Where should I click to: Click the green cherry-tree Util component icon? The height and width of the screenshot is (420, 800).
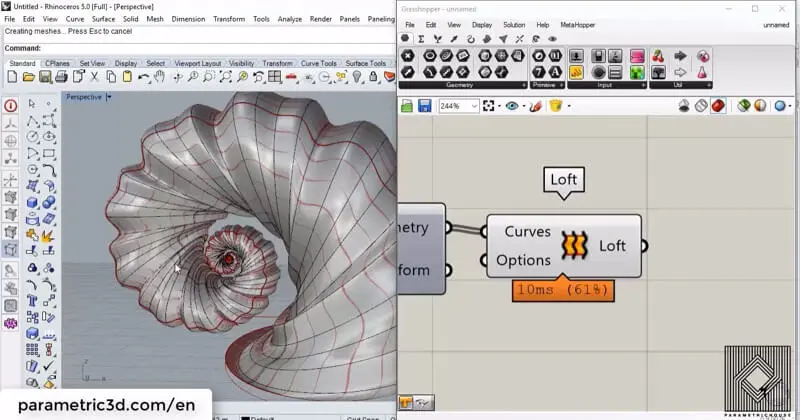click(658, 55)
